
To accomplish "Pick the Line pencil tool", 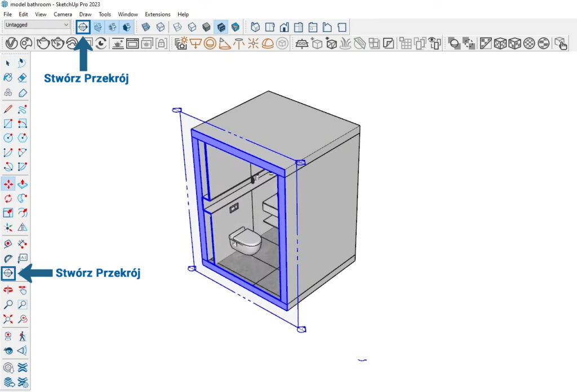I will pos(8,109).
